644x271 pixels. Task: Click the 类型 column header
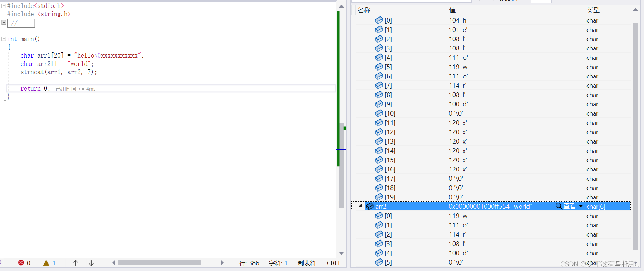[x=593, y=10]
